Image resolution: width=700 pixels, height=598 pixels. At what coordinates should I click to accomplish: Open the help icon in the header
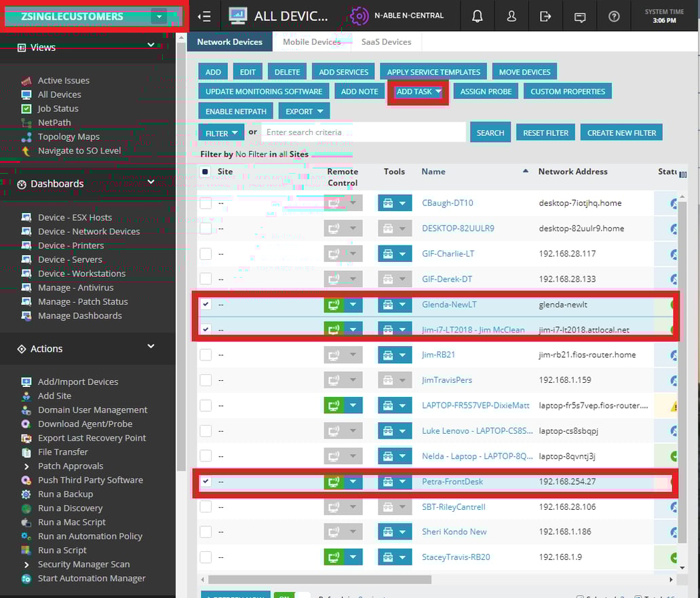(614, 16)
